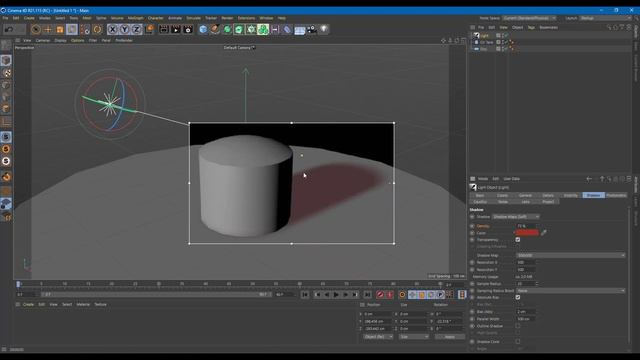
Task: Click Go to Start of animation
Action: (x=305, y=294)
